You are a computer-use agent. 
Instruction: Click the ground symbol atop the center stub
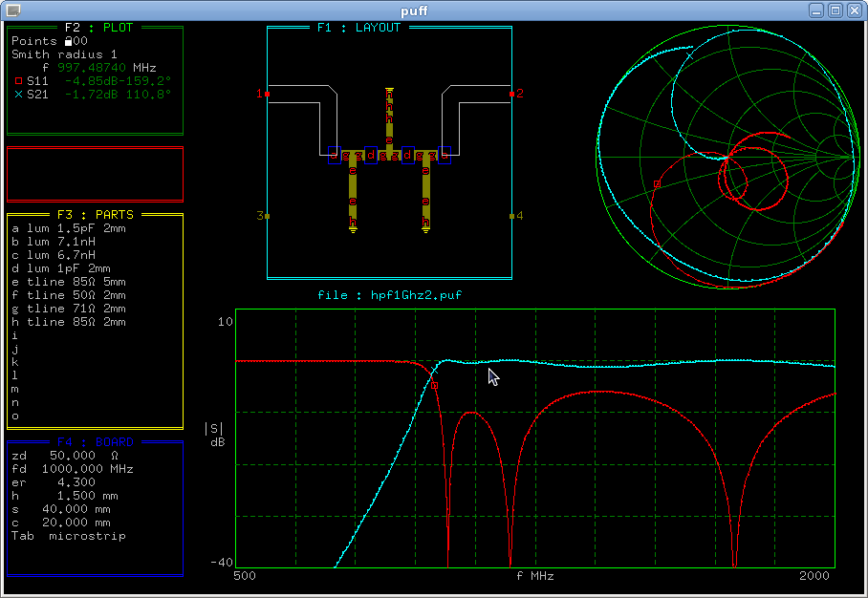coord(389,90)
